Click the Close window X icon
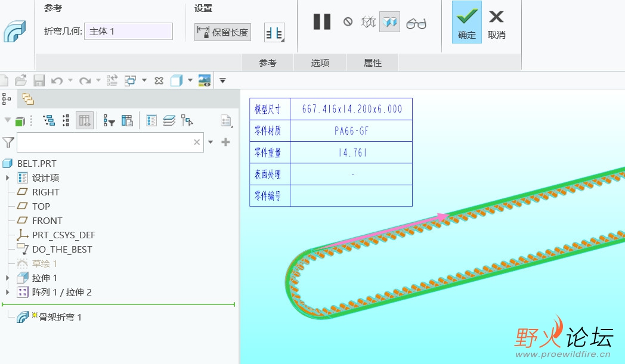 tap(159, 81)
